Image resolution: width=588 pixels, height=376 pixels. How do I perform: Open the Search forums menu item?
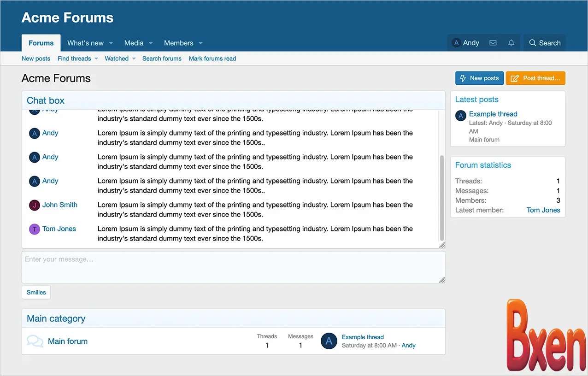click(x=162, y=59)
